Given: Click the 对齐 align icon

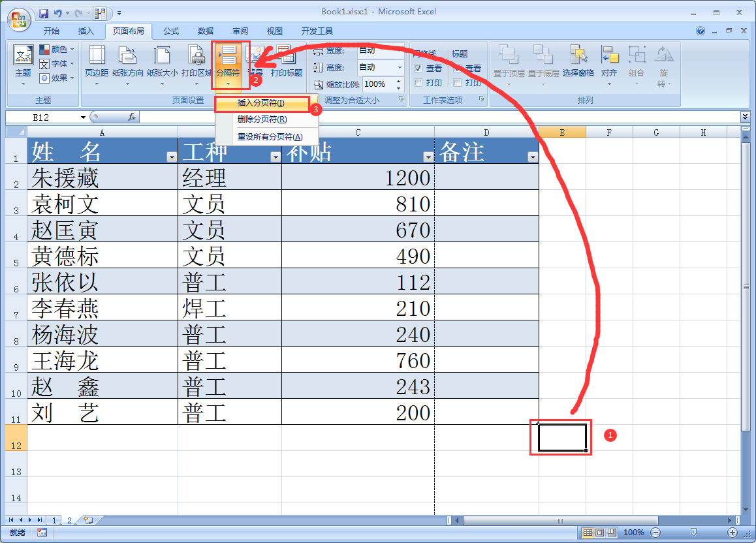Looking at the screenshot, I should [609, 63].
